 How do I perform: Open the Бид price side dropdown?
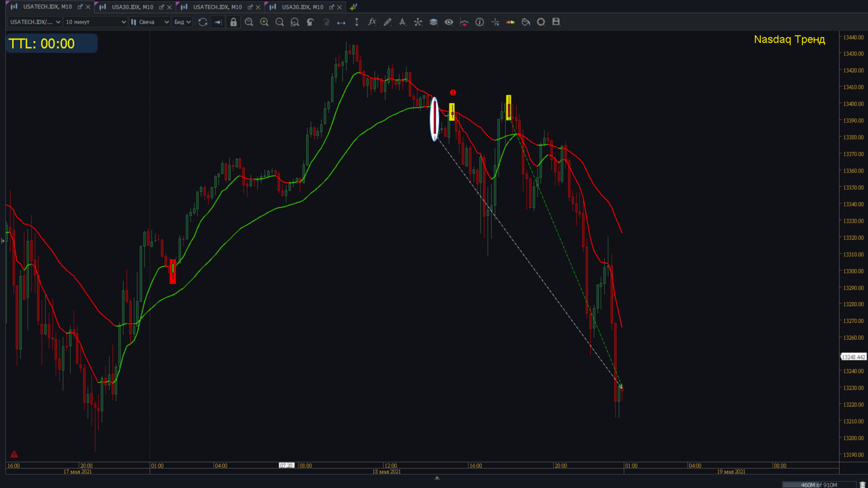182,22
